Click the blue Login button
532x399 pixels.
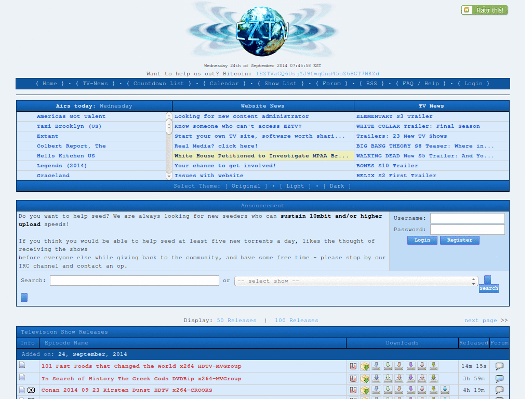pyautogui.click(x=422, y=240)
